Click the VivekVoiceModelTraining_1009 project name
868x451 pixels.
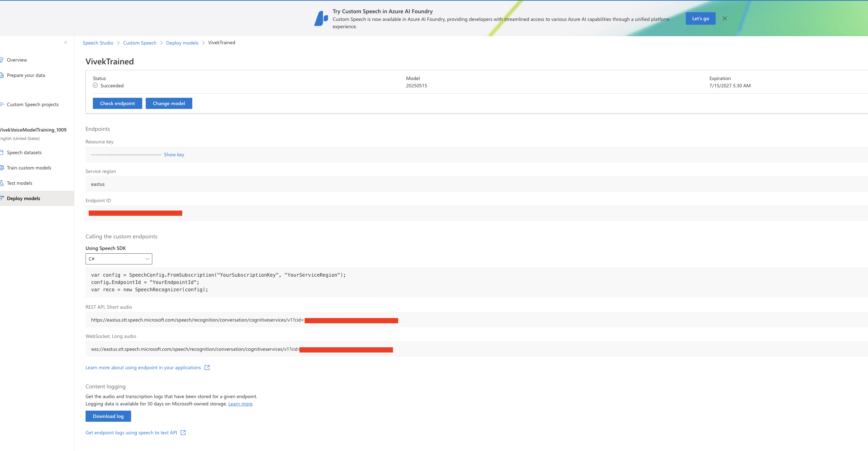(x=33, y=130)
